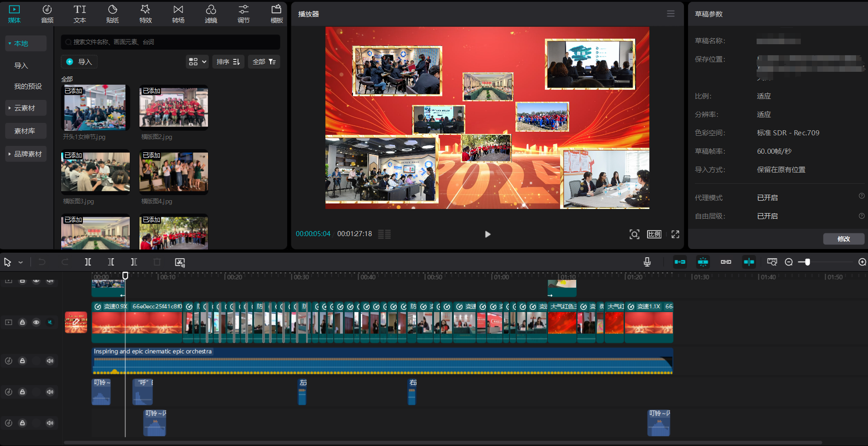Open the 素材库 material library
The image size is (868, 446).
[26, 131]
